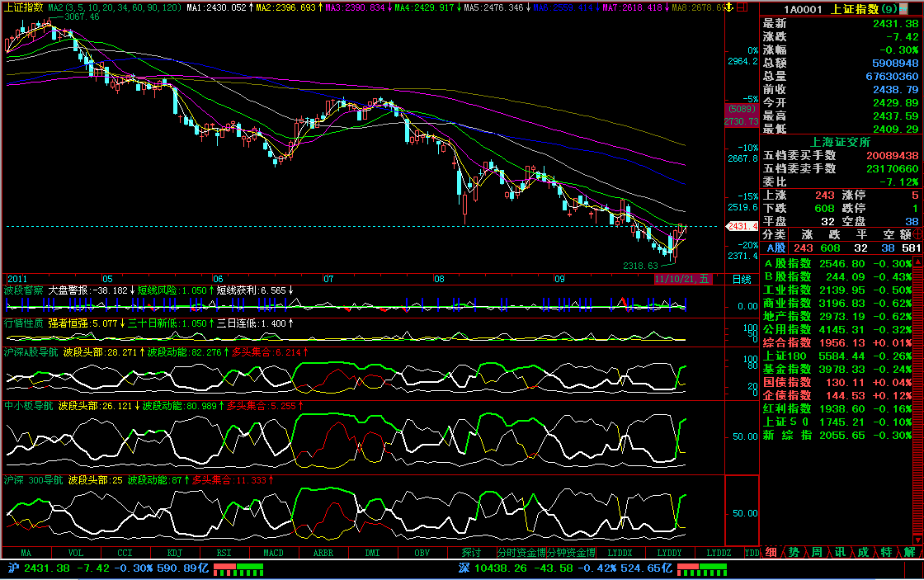Click the index list scroll-down arrow
Image resolution: width=924 pixels, height=580 pixels.
(x=917, y=540)
